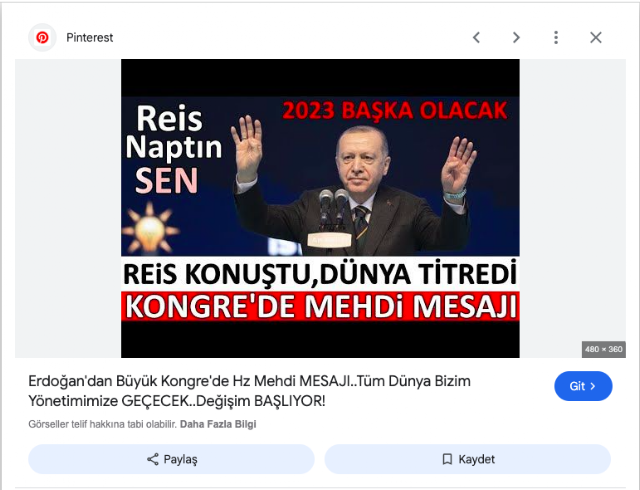Open the Pinterest source name link
Image resolution: width=640 pixels, height=490 pixels.
click(90, 38)
